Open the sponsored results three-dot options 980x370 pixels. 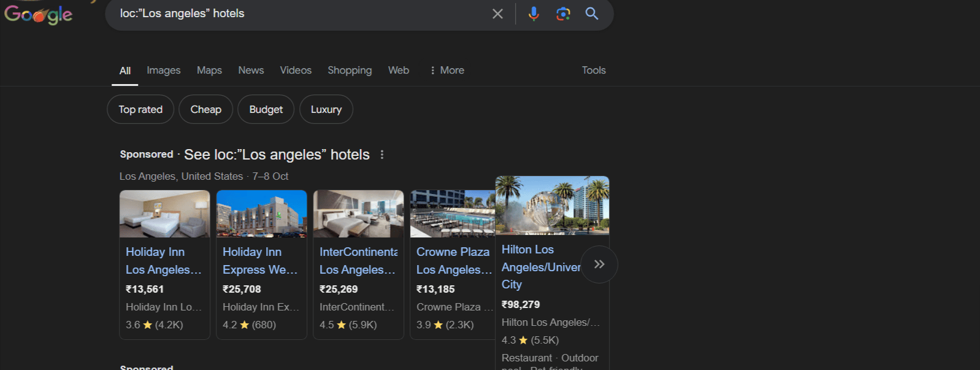pyautogui.click(x=382, y=155)
